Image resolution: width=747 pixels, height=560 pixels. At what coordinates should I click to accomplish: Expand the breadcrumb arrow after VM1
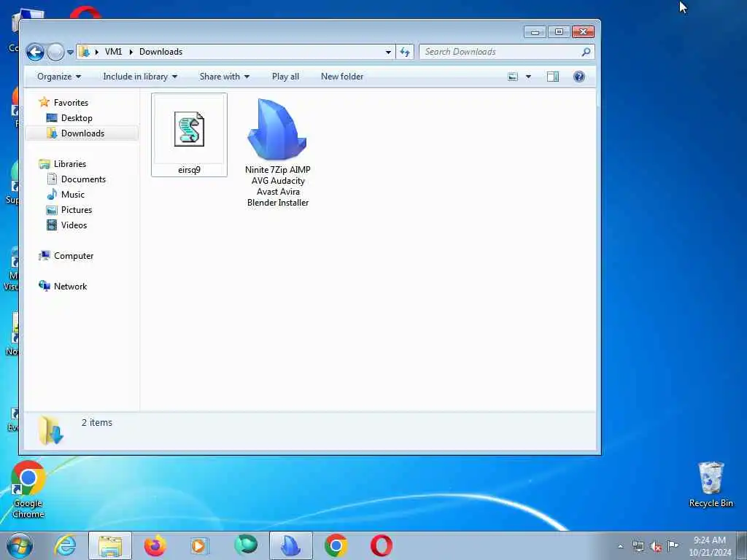(131, 52)
